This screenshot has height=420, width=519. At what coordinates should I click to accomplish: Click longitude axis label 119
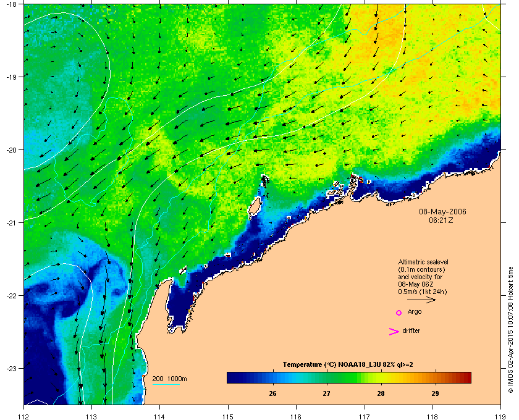(x=500, y=417)
